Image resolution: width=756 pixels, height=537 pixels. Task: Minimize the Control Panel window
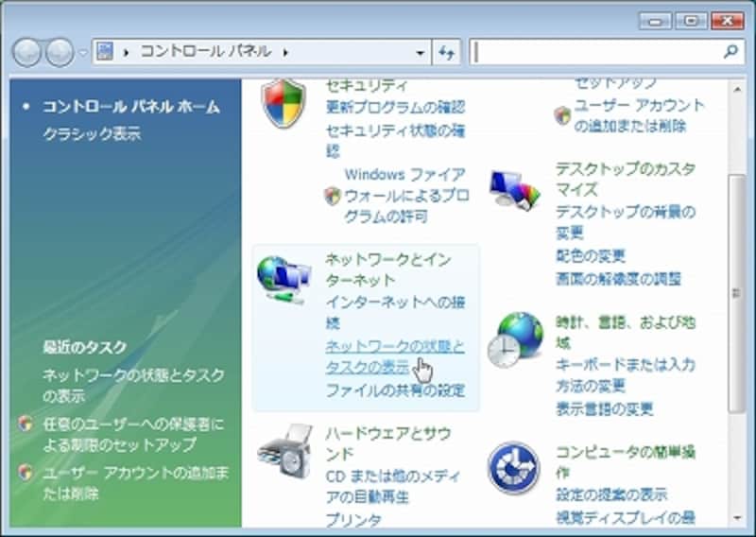(x=655, y=21)
